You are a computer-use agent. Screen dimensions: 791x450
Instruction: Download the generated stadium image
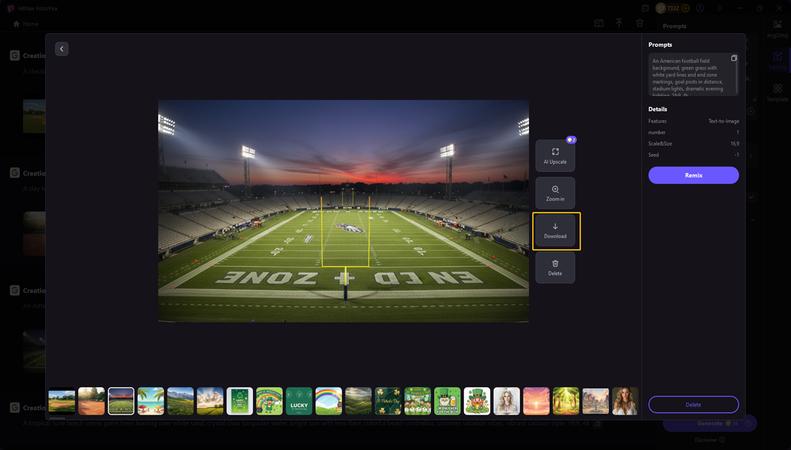coord(555,230)
